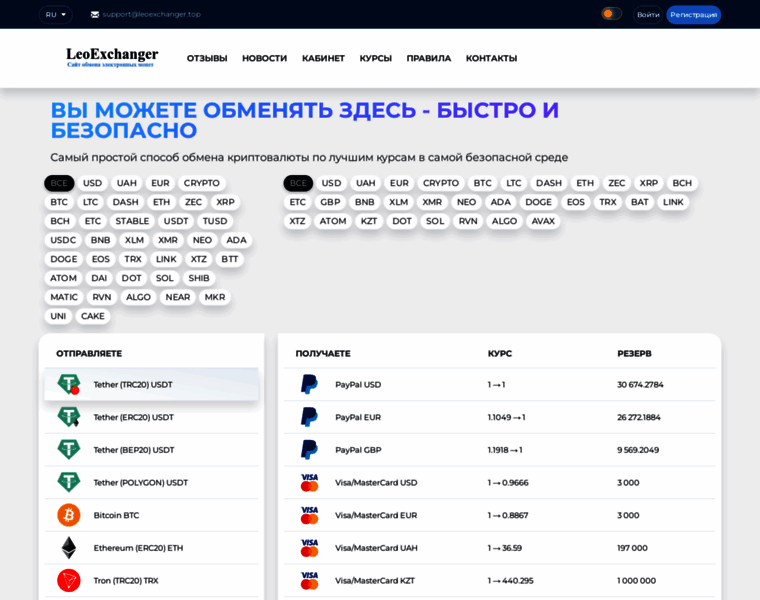Click the PayPal GBP icon

(x=309, y=450)
